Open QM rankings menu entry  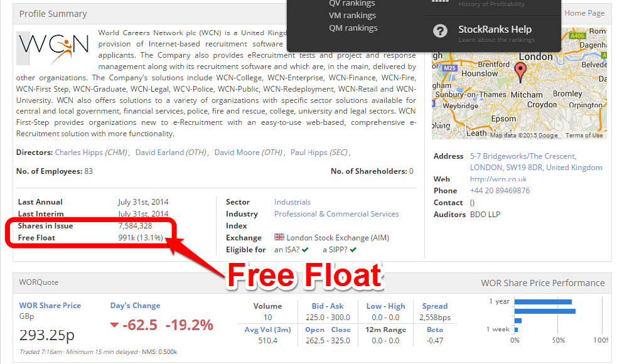(353, 28)
